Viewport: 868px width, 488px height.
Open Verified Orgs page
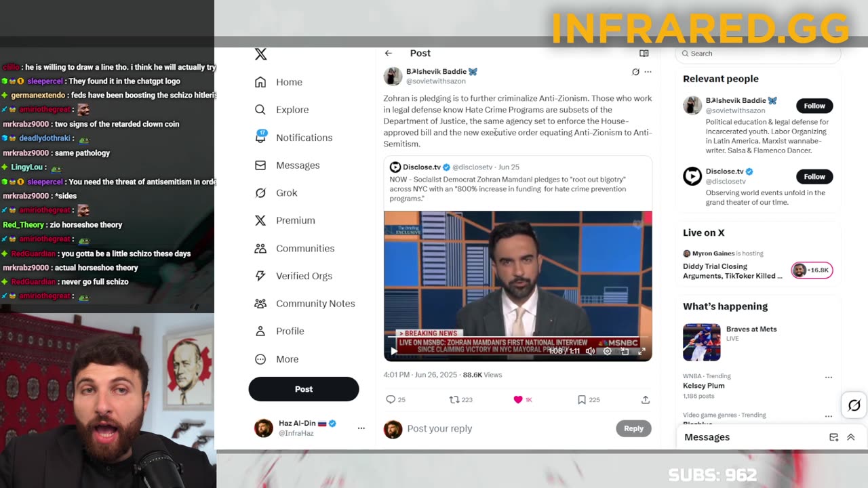(304, 276)
